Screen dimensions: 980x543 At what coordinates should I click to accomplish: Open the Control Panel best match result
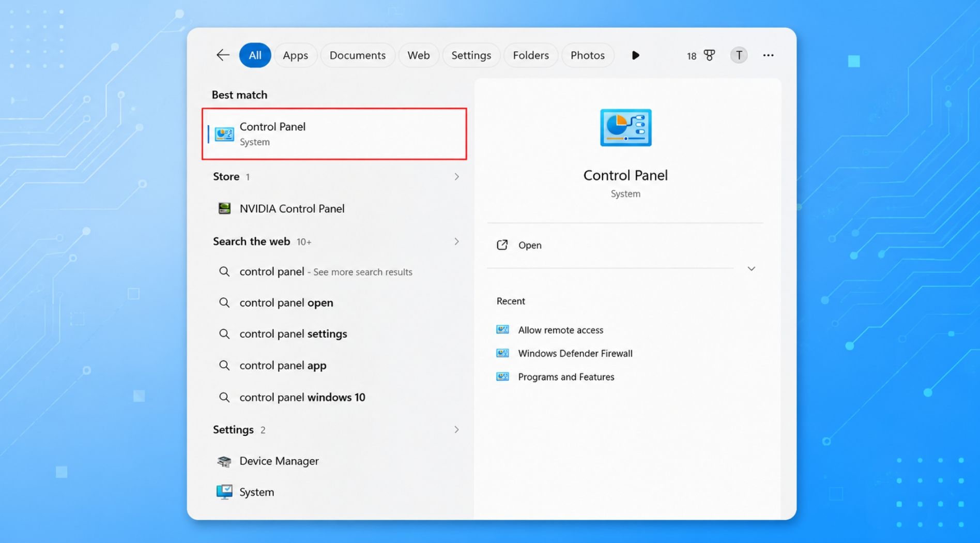click(334, 134)
